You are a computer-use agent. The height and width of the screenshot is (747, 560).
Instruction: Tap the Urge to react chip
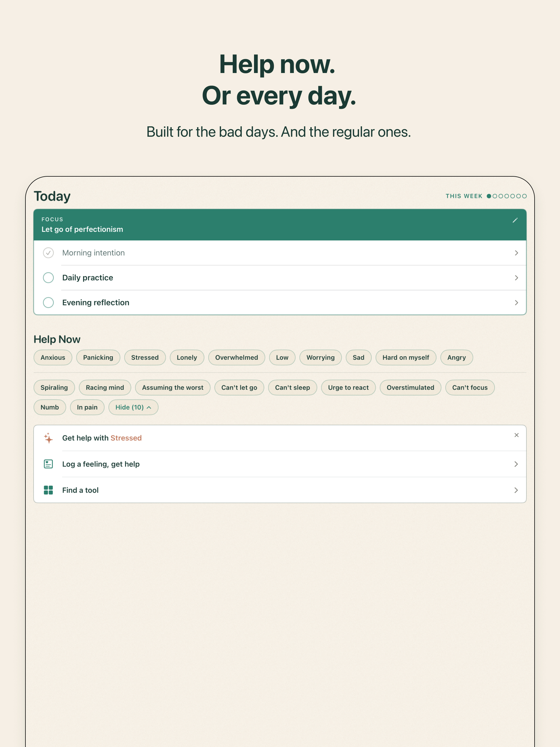[x=348, y=387]
